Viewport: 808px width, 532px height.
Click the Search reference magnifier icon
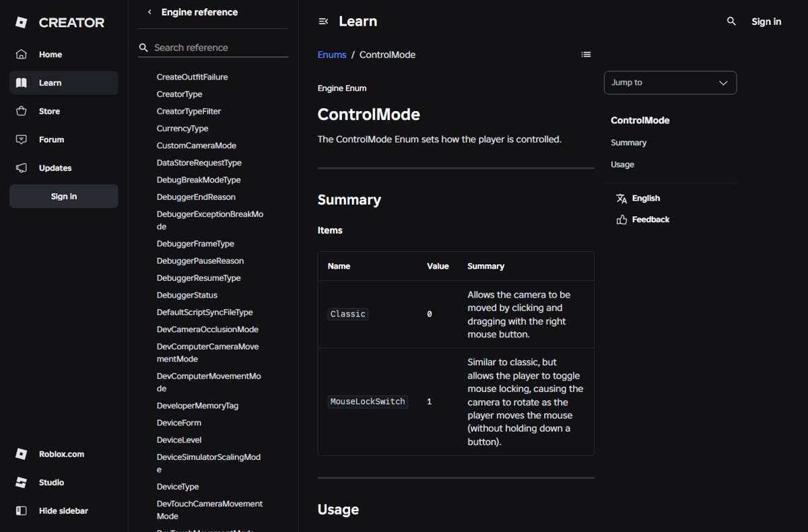coord(143,48)
